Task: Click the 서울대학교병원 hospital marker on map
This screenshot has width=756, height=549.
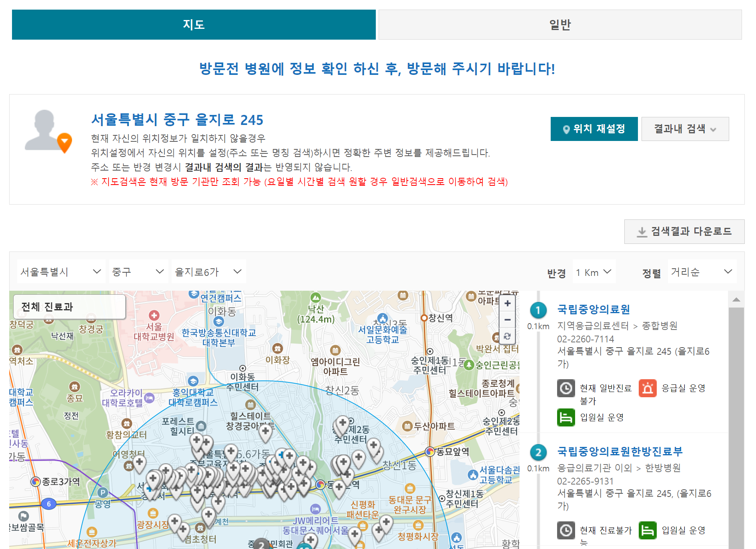Action: click(154, 316)
